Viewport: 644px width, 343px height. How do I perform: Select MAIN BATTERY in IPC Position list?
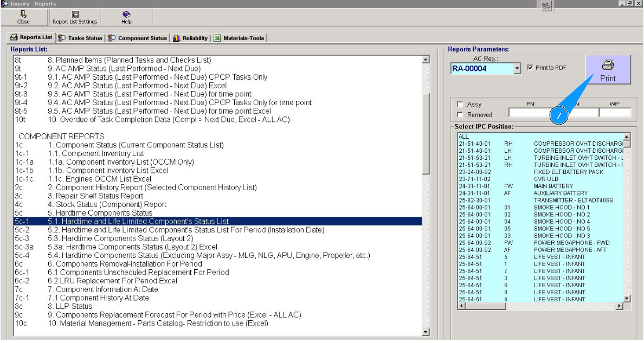(x=553, y=186)
